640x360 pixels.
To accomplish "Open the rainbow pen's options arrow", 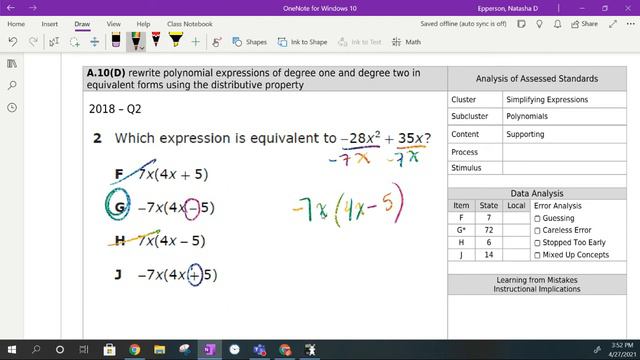I will [x=142, y=49].
